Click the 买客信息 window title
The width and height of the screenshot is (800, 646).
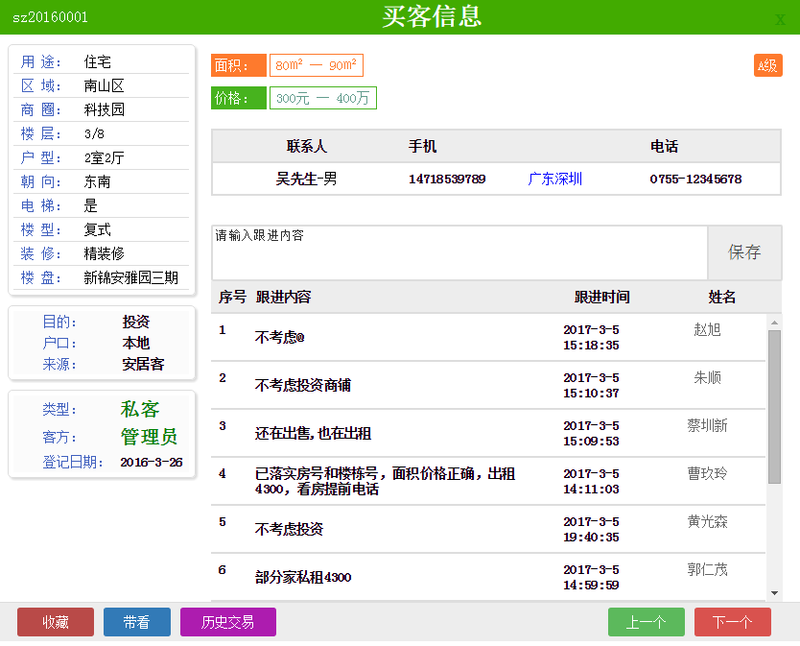pyautogui.click(x=432, y=16)
